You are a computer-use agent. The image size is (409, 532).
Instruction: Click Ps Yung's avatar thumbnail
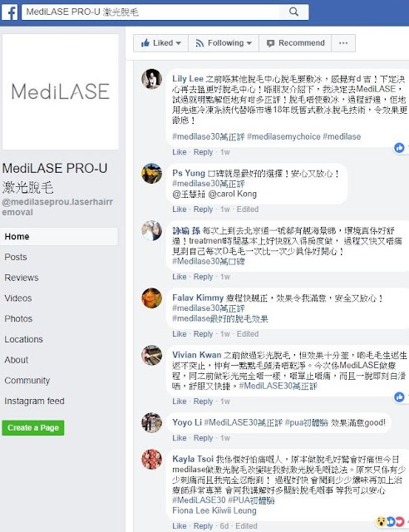[x=151, y=174]
